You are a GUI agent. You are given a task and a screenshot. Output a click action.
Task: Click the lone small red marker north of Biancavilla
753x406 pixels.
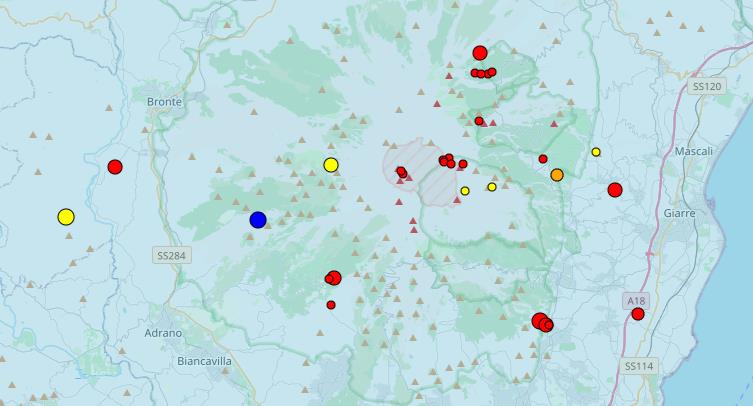[x=331, y=305]
